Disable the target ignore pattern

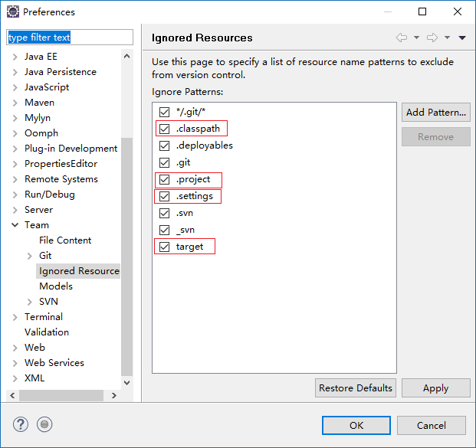pyautogui.click(x=164, y=247)
